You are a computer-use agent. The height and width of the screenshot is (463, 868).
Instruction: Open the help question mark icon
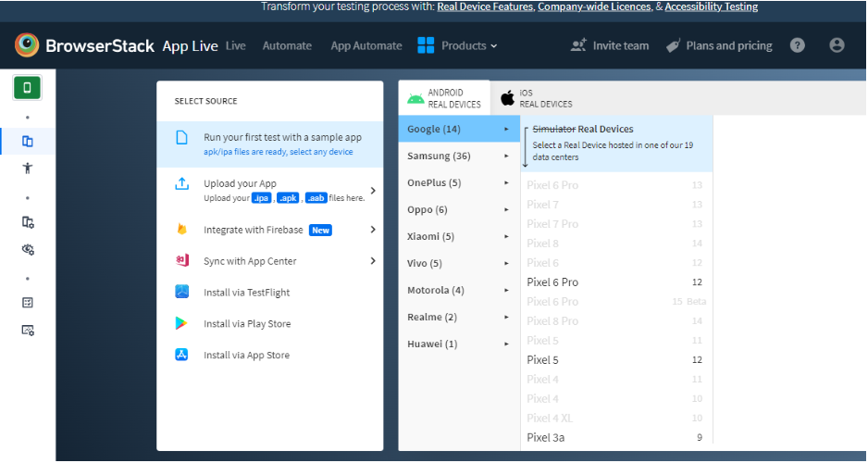click(797, 45)
